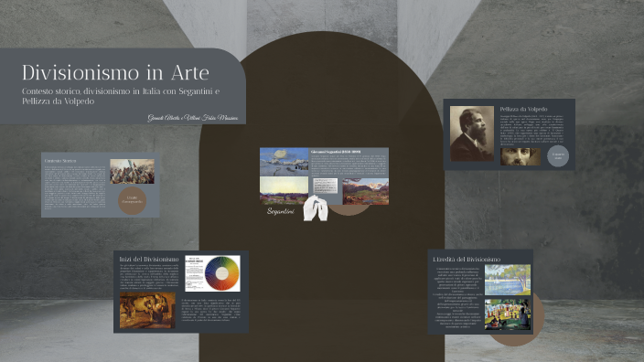644x362 pixels.
Task: Click the snowy landscape painting in Segantini panel
Action: [x=284, y=162]
